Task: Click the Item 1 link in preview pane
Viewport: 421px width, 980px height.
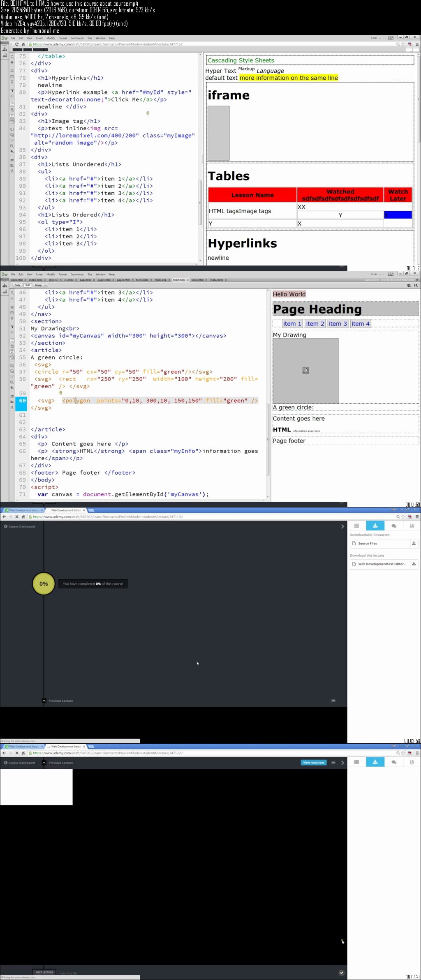Action: 292,324
